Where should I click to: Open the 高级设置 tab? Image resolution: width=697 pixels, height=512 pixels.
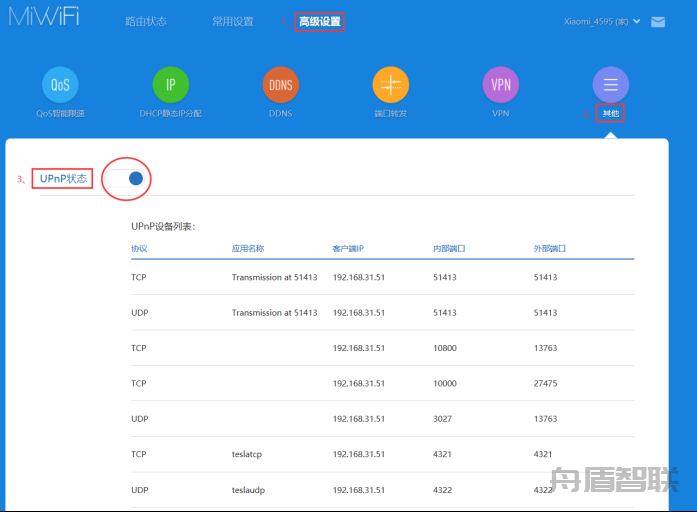tap(320, 21)
